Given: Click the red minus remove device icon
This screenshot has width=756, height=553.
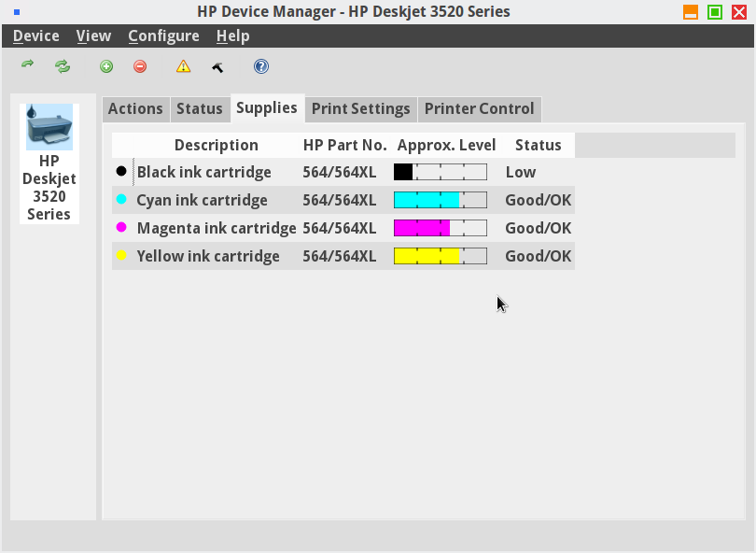Looking at the screenshot, I should 140,66.
